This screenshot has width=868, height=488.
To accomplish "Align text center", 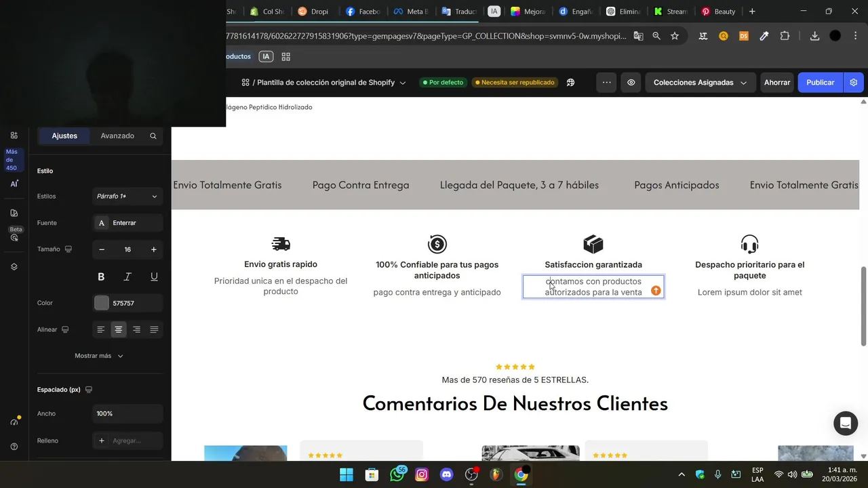I will pos(119,329).
